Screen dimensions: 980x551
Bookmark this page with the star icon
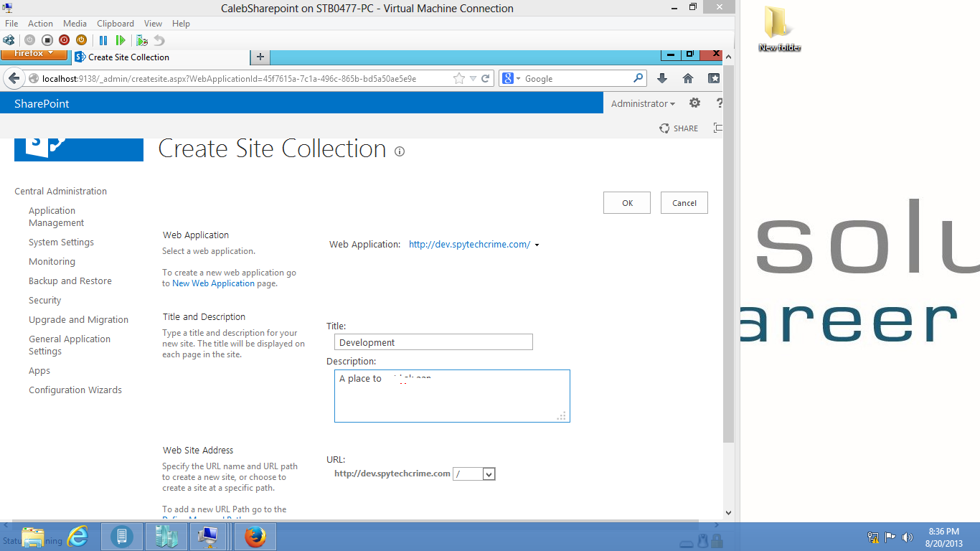pos(459,78)
